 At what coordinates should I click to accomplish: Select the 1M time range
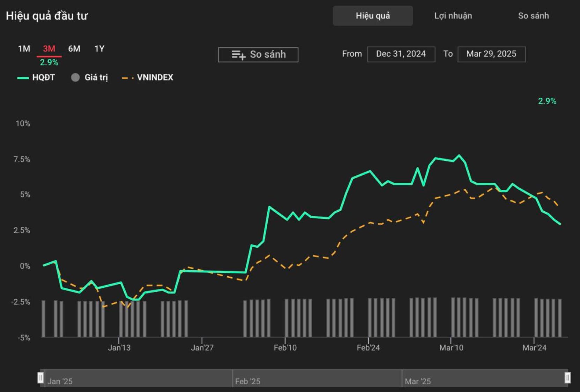24,48
